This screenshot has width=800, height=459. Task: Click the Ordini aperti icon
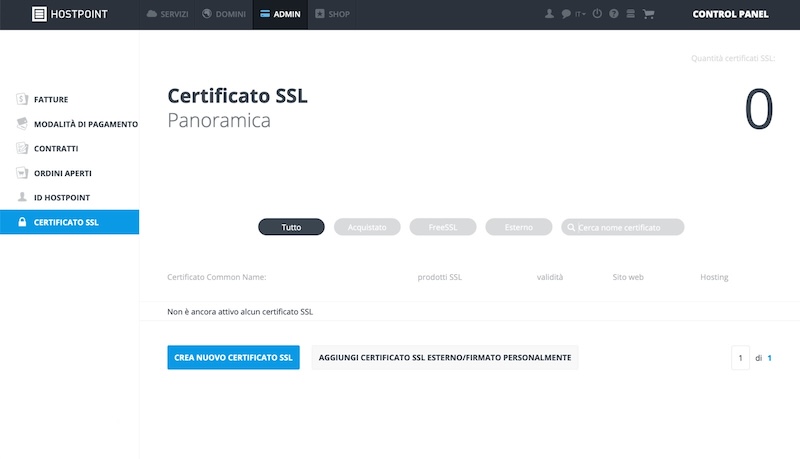[22, 172]
